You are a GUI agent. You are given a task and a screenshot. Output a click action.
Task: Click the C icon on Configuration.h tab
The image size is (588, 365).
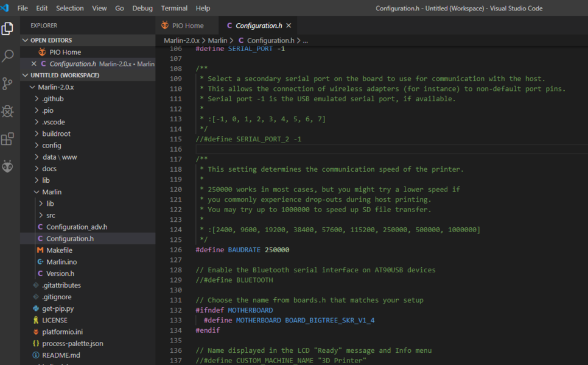coord(229,26)
